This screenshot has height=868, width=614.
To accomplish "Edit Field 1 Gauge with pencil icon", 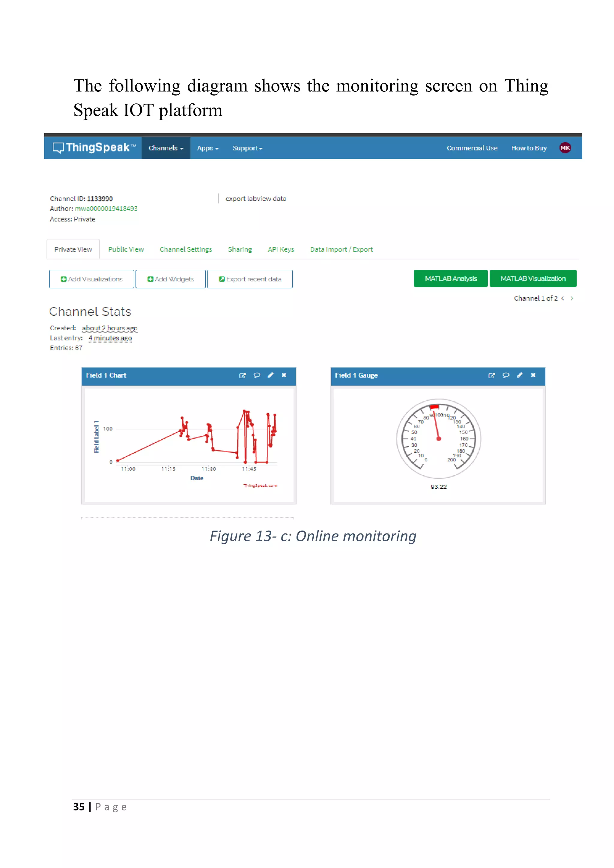I will click(520, 375).
